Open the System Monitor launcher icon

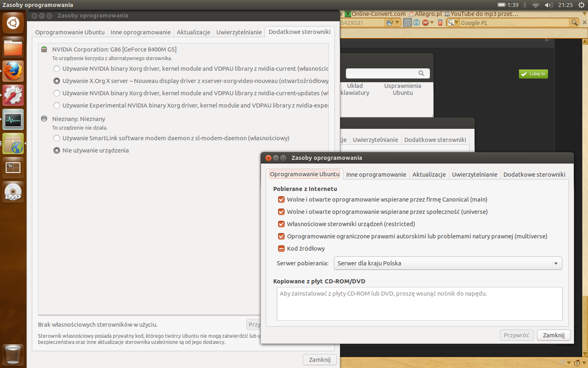coord(13,119)
